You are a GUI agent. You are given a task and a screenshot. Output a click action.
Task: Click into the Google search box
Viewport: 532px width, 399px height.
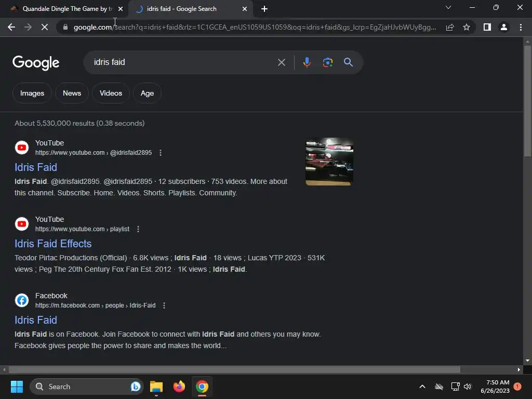[183, 62]
